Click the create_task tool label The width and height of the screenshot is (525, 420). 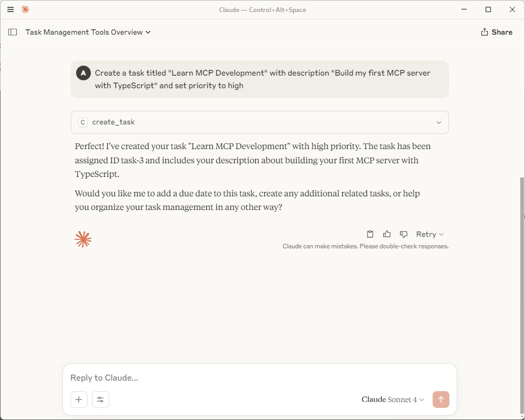(x=113, y=122)
